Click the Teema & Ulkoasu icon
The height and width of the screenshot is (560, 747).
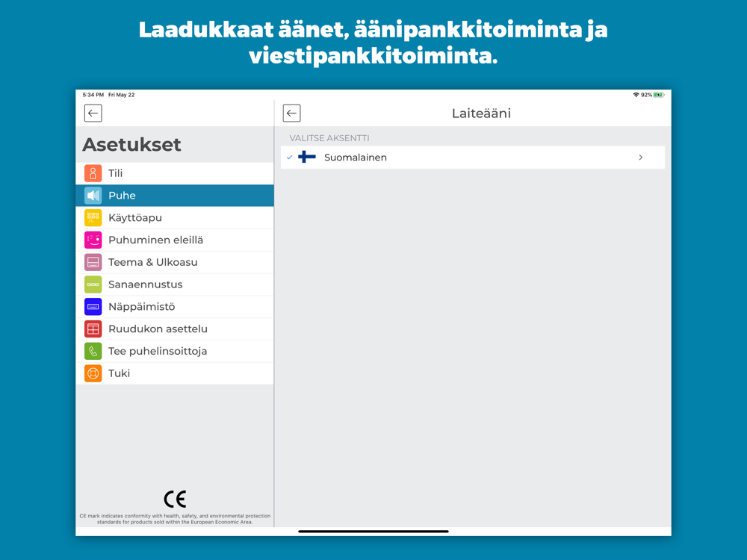tap(93, 262)
